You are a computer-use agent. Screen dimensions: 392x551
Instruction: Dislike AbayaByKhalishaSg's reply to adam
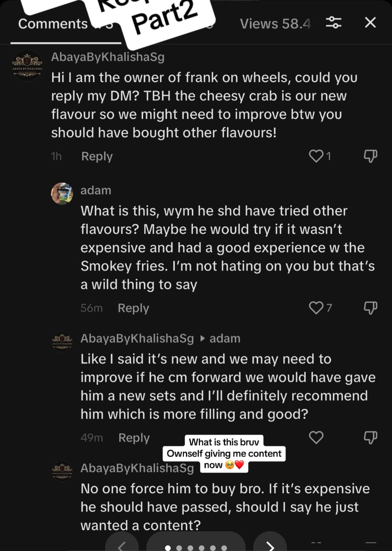(x=370, y=437)
